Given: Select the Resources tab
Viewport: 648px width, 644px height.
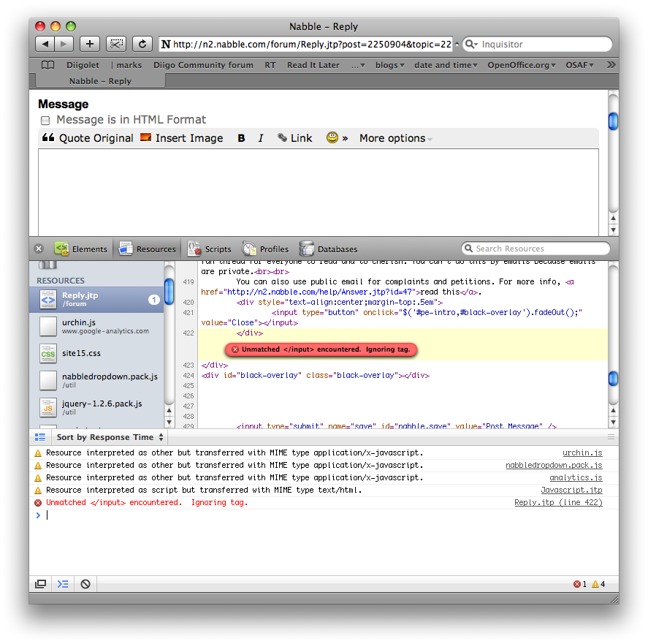Looking at the screenshot, I should click(x=148, y=249).
